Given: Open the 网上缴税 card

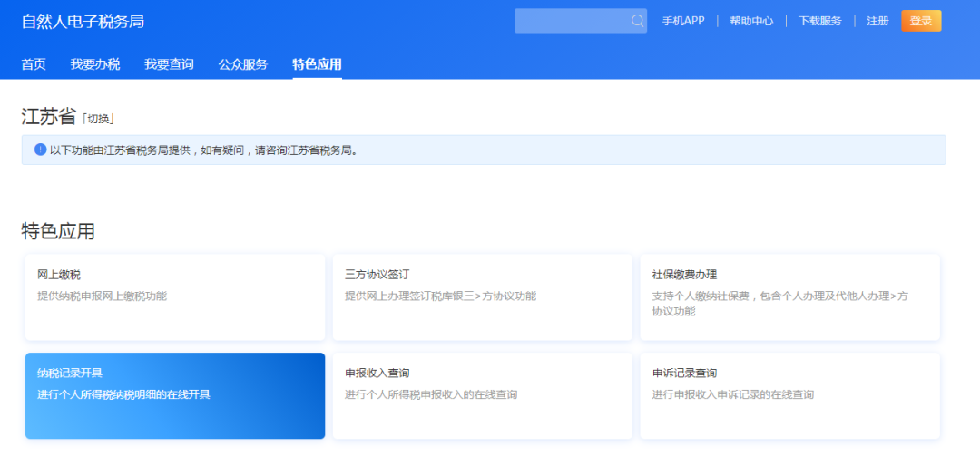Looking at the screenshot, I should point(175,297).
